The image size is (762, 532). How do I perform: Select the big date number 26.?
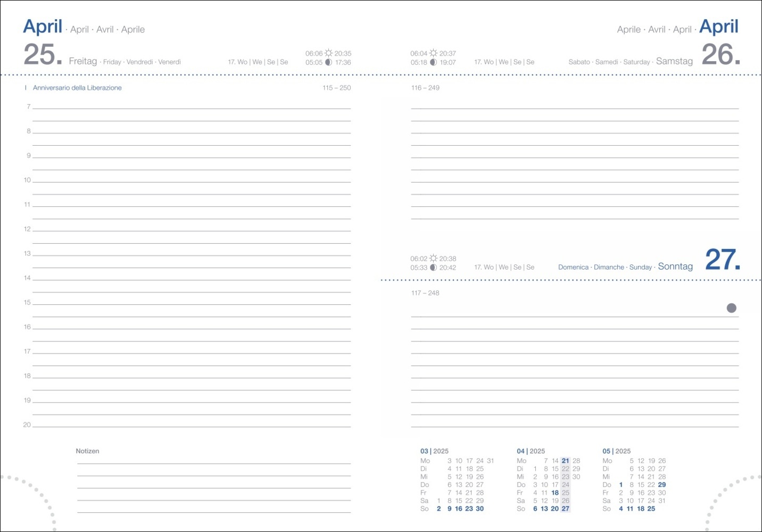721,55
